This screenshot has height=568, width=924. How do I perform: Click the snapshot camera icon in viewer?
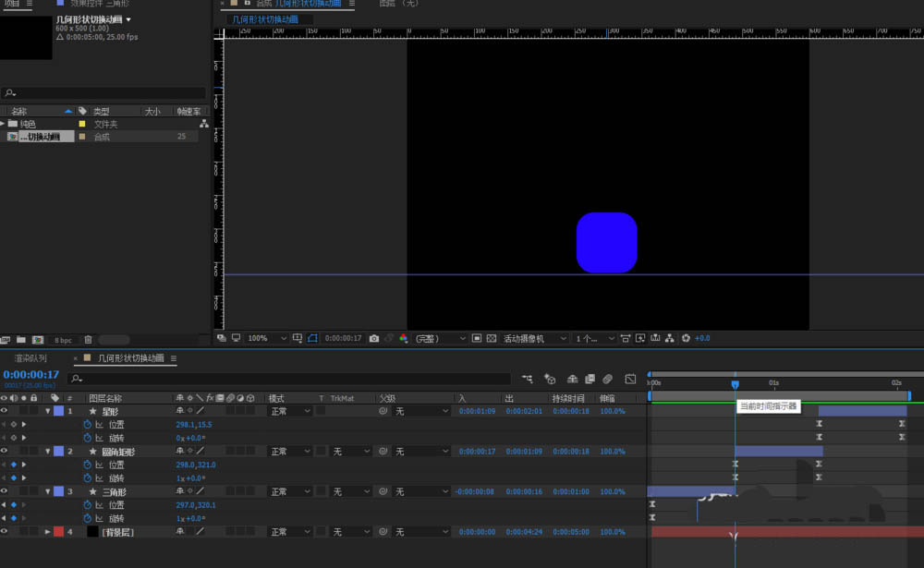374,339
